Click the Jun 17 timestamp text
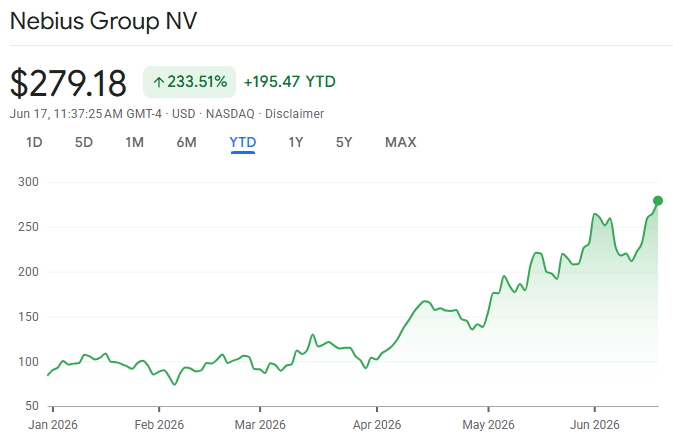 [x=85, y=114]
